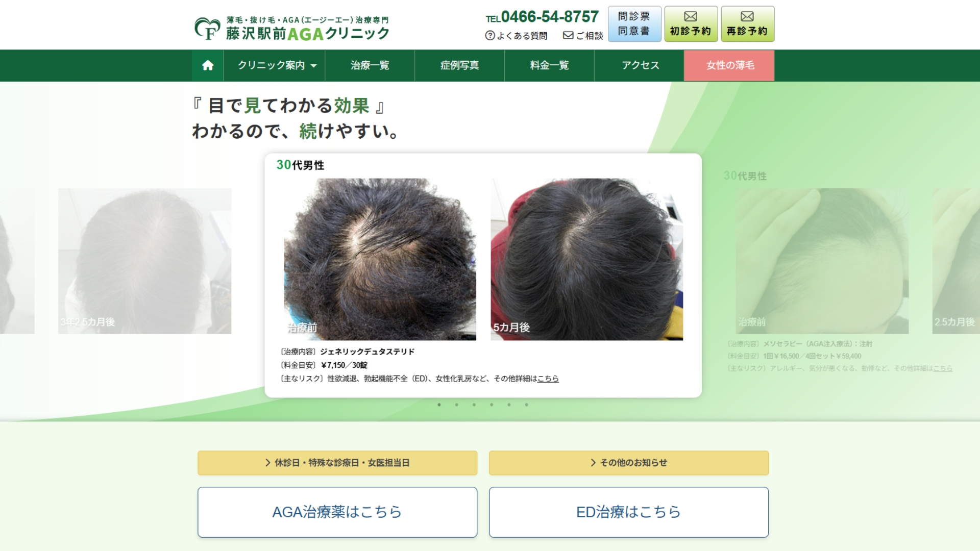Click the 初診予約 envelope button
Image resolution: width=980 pixels, height=551 pixels.
point(691,24)
